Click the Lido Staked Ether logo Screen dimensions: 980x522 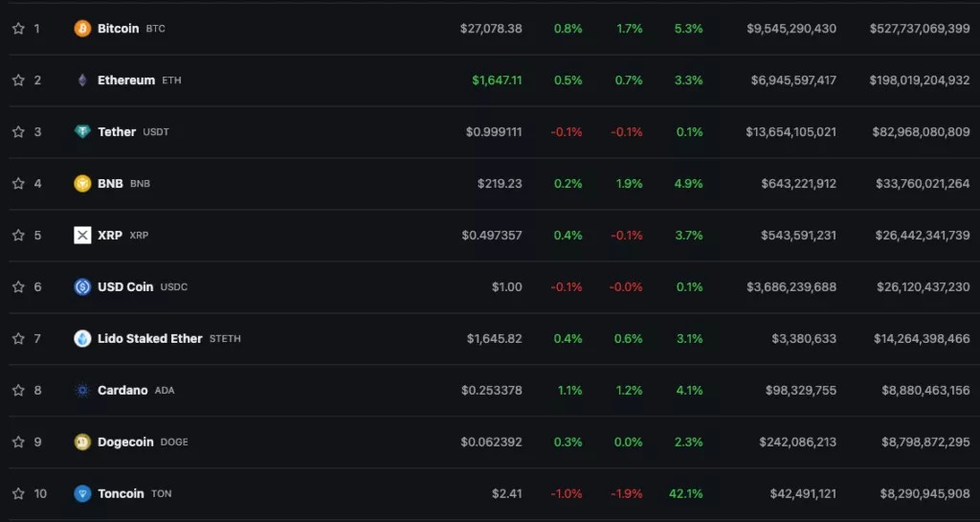82,339
